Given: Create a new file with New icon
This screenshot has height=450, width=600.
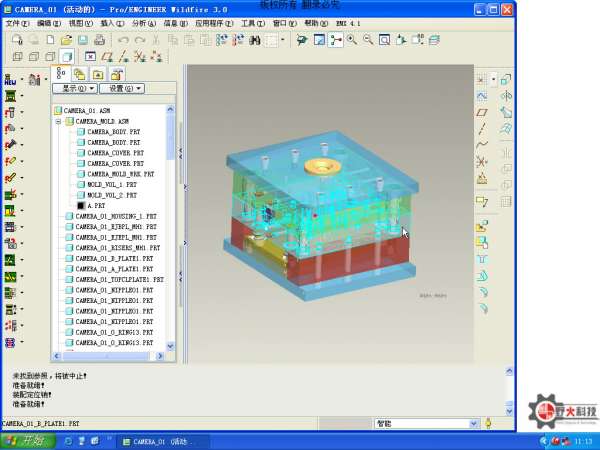Looking at the screenshot, I should tap(50, 40).
